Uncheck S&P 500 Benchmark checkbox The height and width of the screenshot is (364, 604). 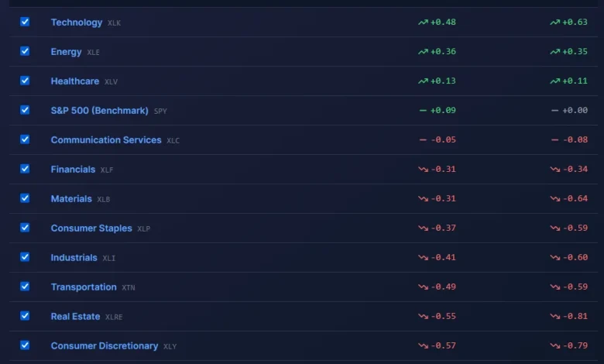[25, 110]
